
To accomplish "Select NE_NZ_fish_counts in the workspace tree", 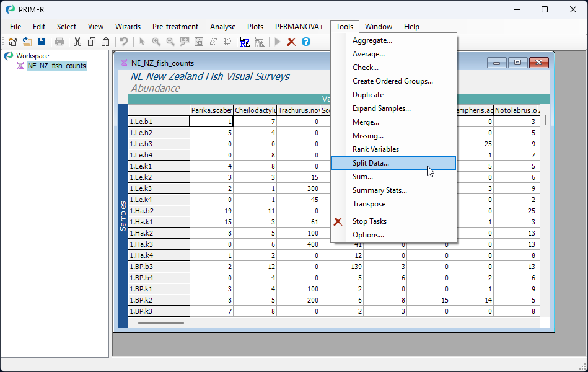I will pos(56,64).
